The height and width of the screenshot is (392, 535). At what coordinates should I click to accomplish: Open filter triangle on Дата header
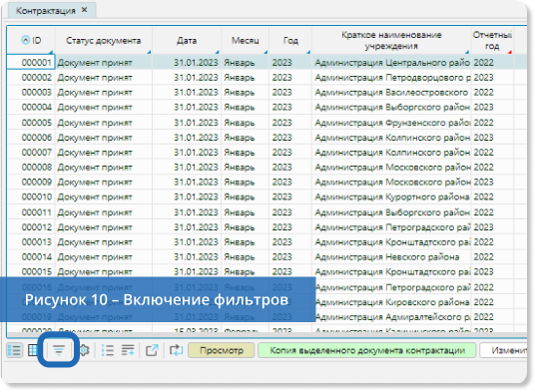pyautogui.click(x=217, y=52)
